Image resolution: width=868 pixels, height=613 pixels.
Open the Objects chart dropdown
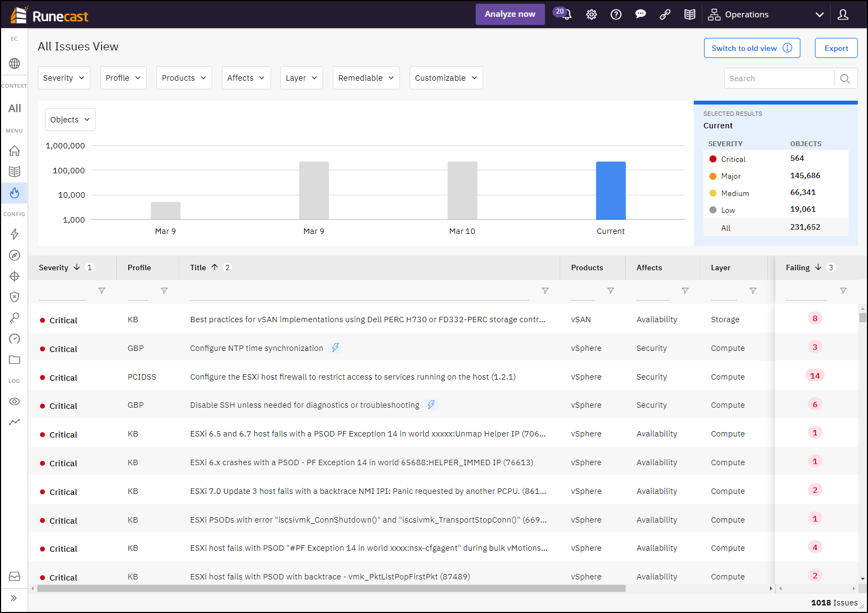point(70,120)
